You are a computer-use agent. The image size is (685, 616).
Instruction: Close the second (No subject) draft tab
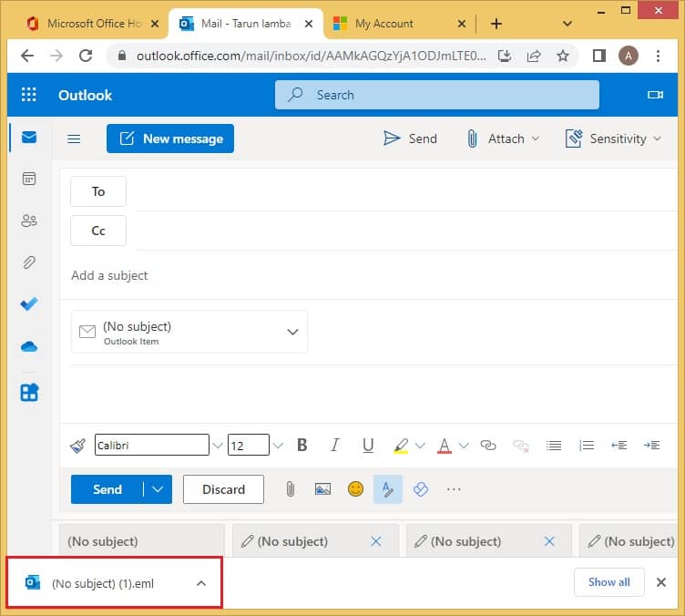[376, 541]
